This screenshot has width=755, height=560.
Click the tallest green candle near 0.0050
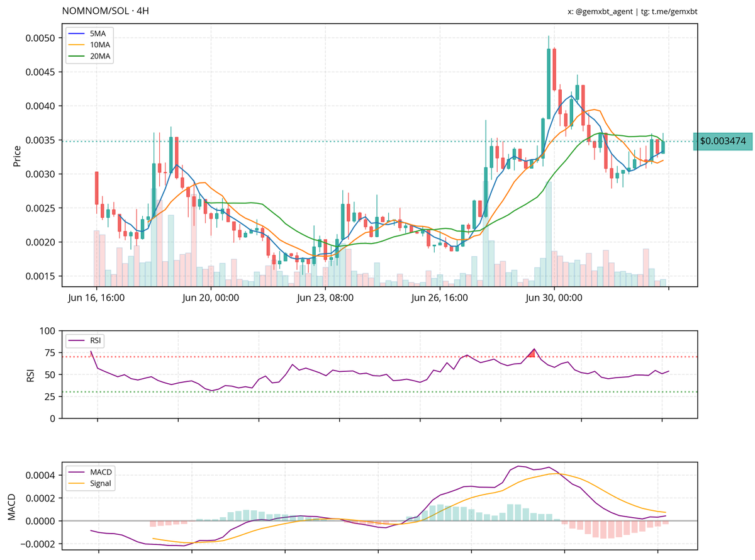(549, 83)
